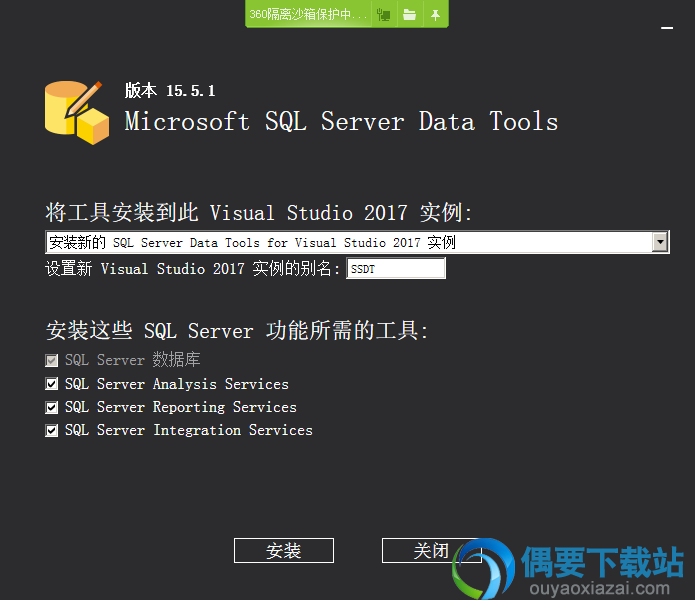Click the 将工具安装到此 Visual Studio 2017 实例 heading
Image resolution: width=695 pixels, height=600 pixels.
point(258,213)
